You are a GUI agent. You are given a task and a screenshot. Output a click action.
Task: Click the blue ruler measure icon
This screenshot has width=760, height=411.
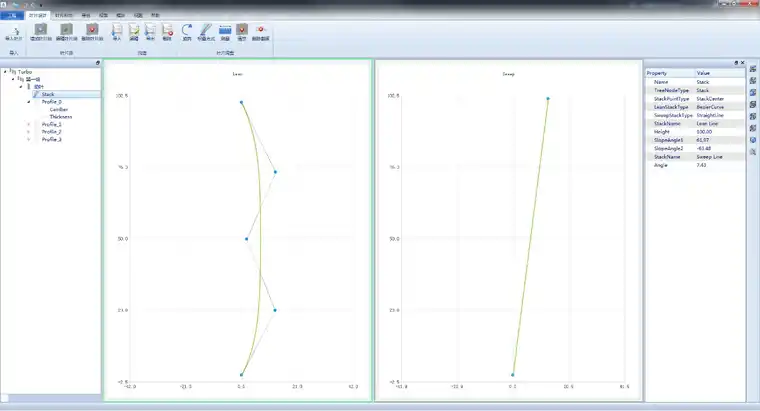(x=225, y=32)
